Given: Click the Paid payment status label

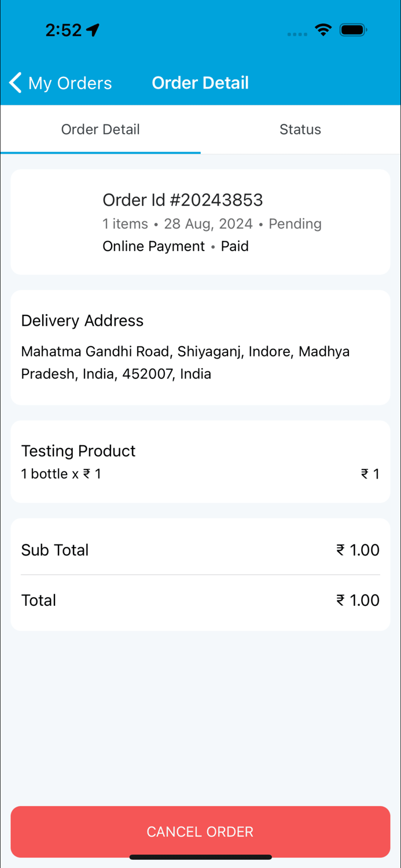Looking at the screenshot, I should coord(234,246).
